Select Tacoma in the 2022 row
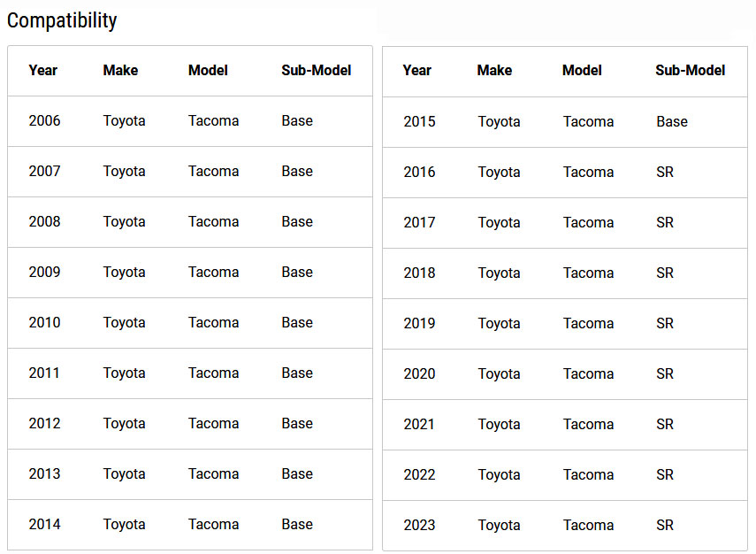 click(588, 475)
